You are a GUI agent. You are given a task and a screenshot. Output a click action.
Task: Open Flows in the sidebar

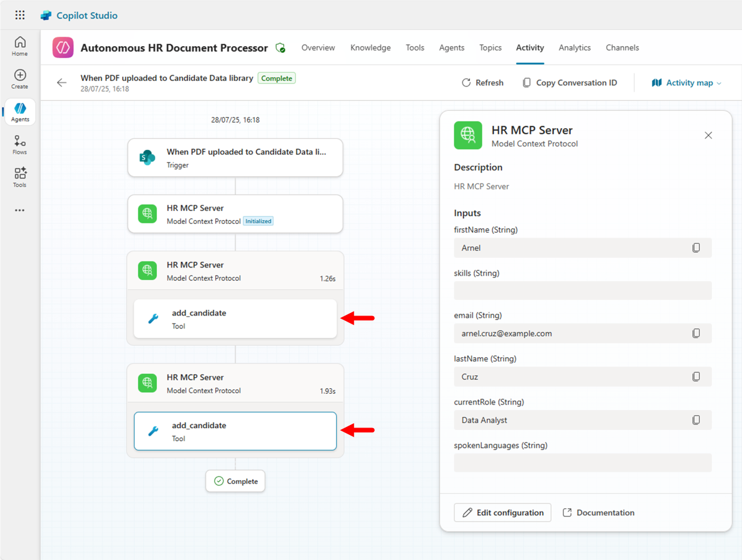tap(20, 145)
